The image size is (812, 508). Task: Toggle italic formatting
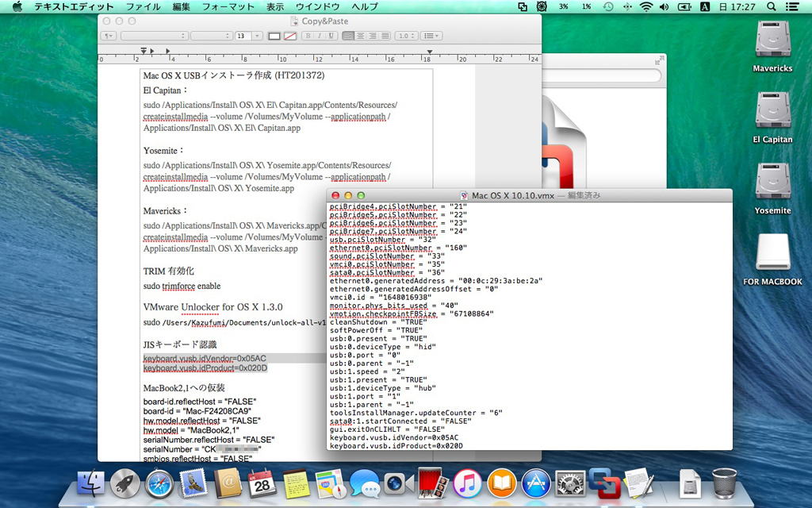tap(320, 36)
